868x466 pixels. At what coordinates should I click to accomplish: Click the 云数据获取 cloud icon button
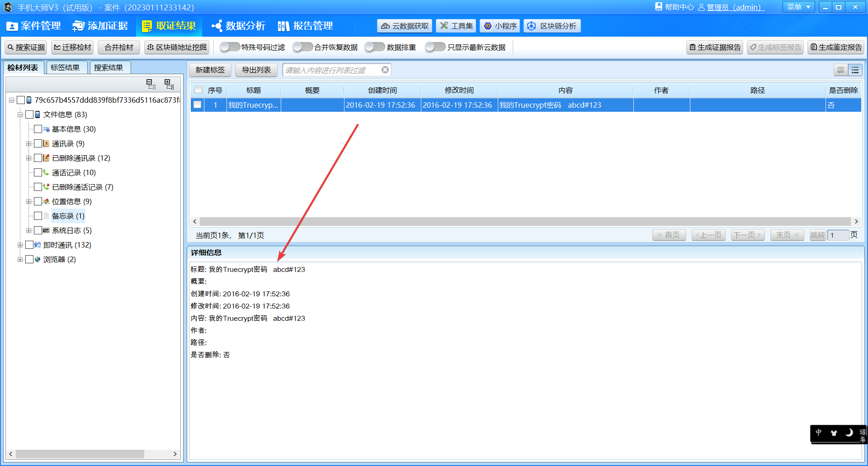tap(405, 26)
